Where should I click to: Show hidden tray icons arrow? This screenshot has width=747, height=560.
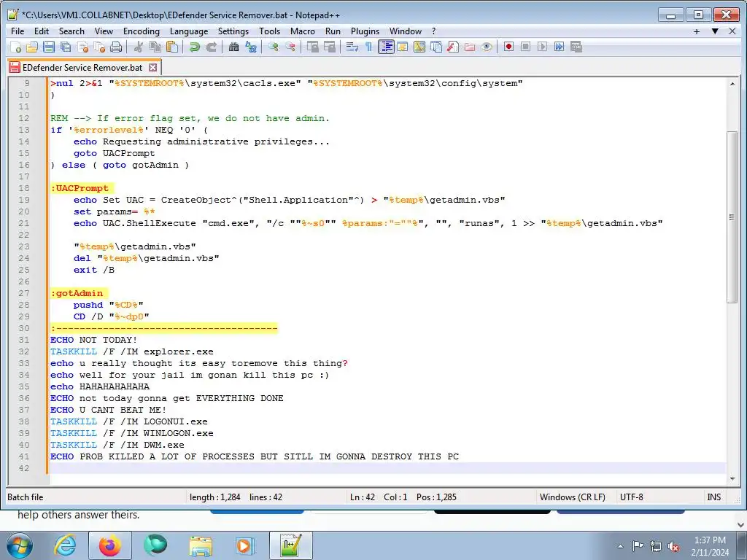point(620,546)
